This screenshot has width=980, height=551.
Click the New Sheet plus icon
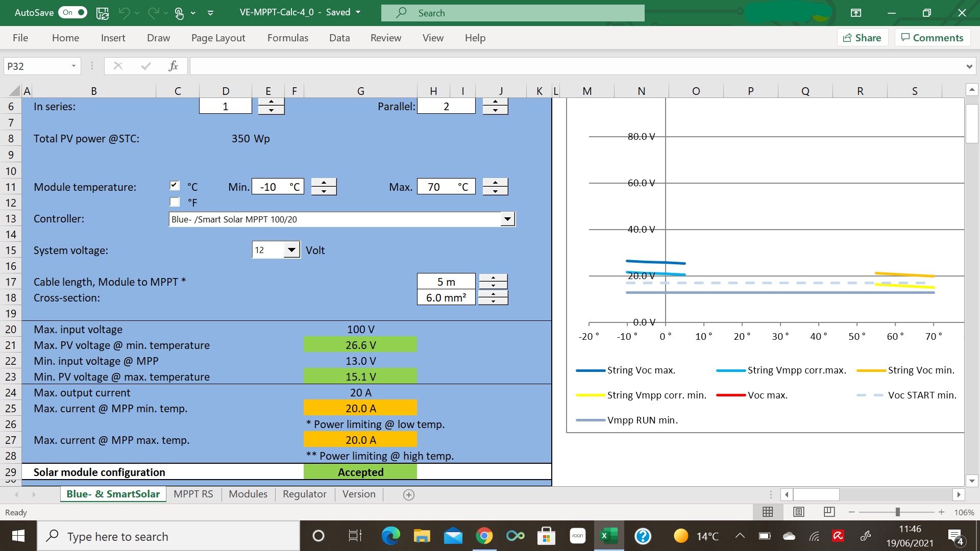[409, 494]
